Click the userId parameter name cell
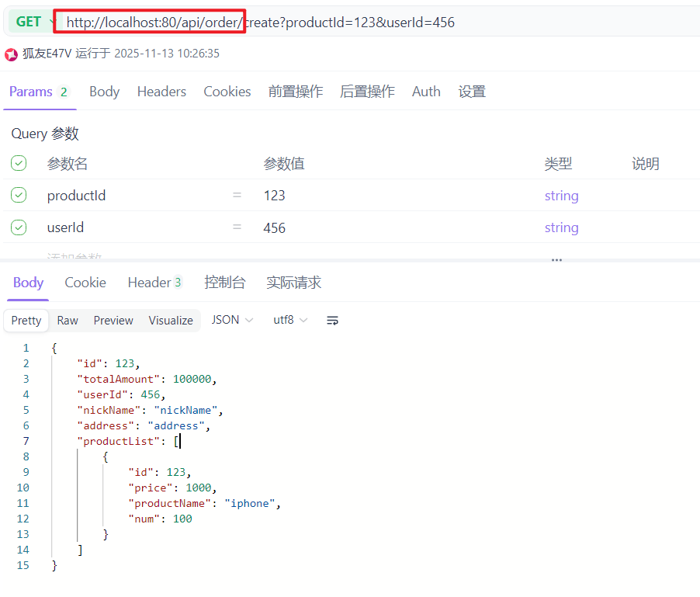The height and width of the screenshot is (597, 700). pos(65,227)
